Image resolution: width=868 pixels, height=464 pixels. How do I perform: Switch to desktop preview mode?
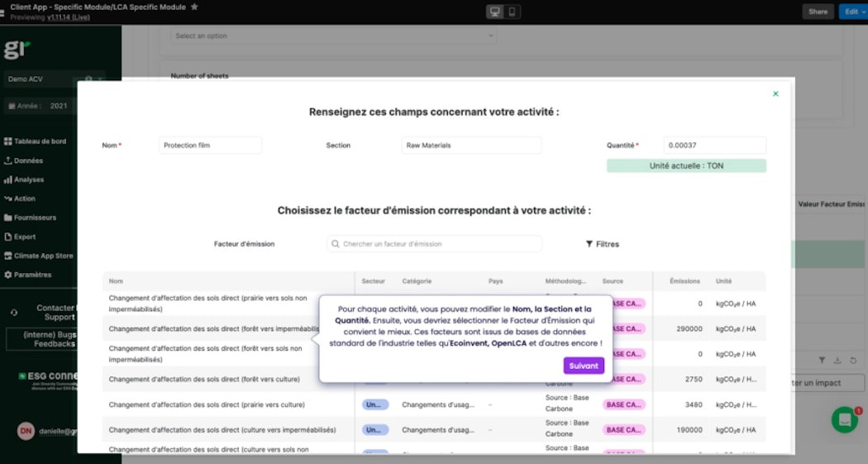pyautogui.click(x=495, y=12)
